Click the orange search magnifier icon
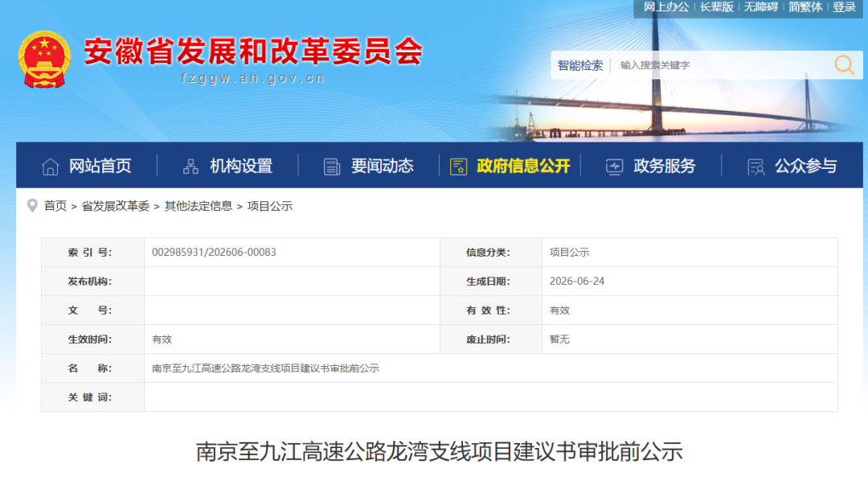This screenshot has width=868, height=477. click(x=844, y=65)
